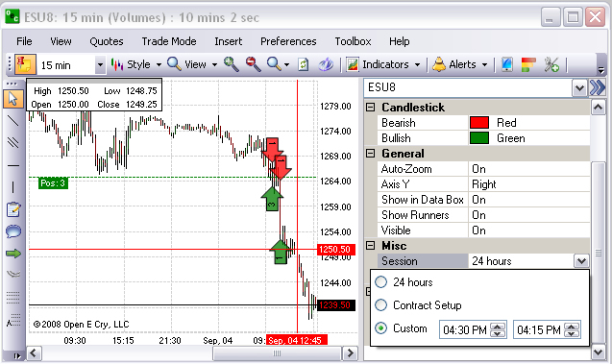Viewport: 612px width, 364px height.
Task: Open the Trade Mode menu
Action: [x=169, y=41]
